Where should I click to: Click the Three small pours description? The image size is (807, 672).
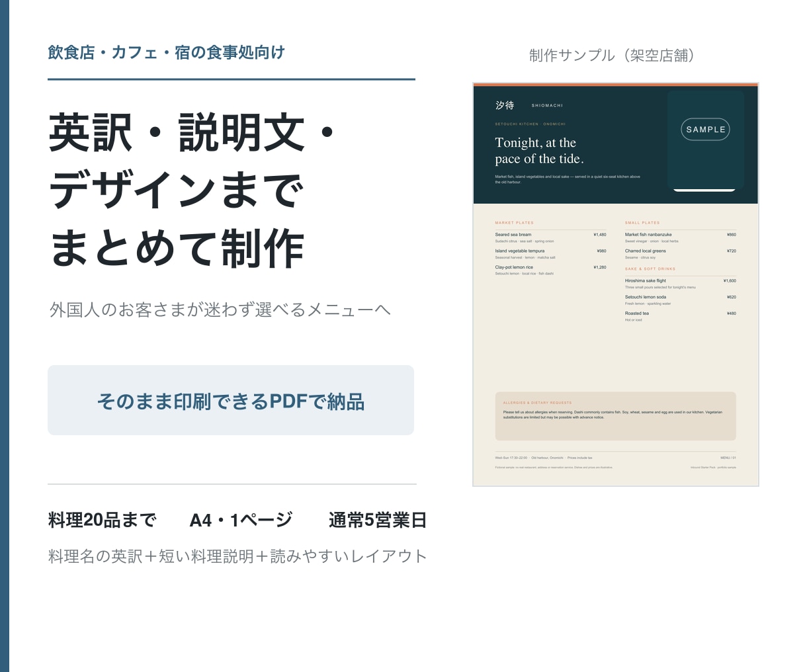660,288
